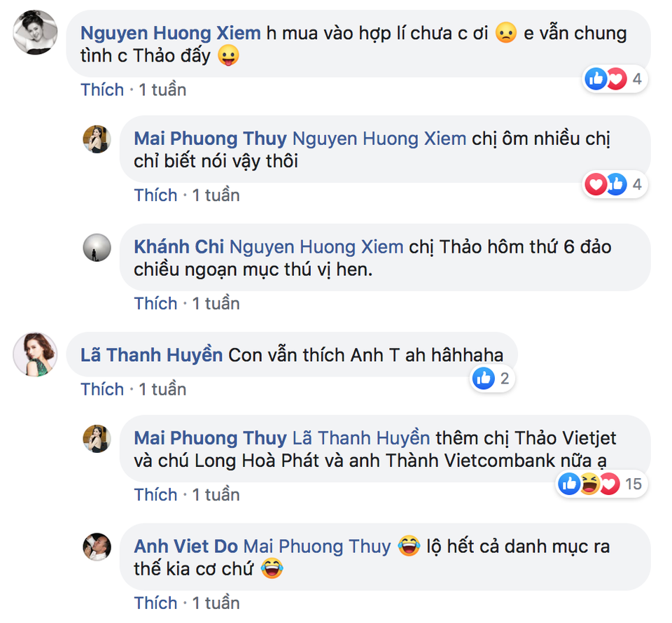Image resolution: width=672 pixels, height=623 pixels.
Task: Open the Anh Viet Do author name link
Action: [x=186, y=547]
